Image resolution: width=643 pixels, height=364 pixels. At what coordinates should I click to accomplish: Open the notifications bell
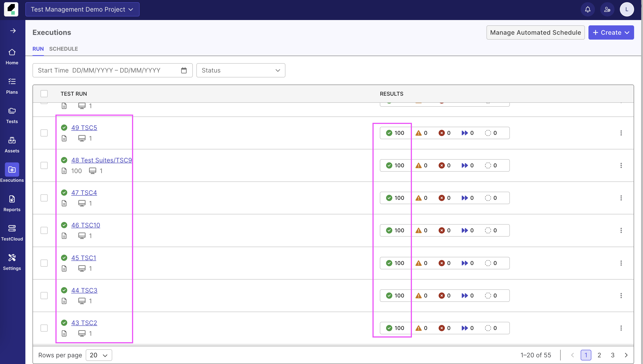(588, 9)
